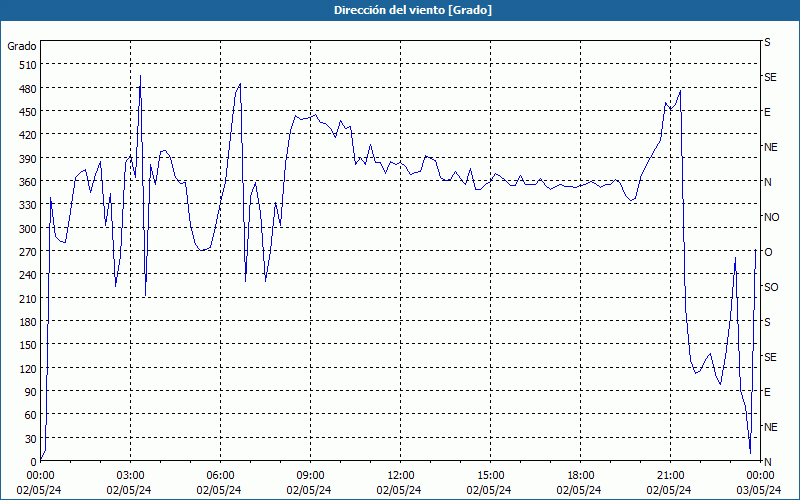This screenshot has width=800, height=500.
Task: Choose the 300 degree axis label
Action: tap(28, 229)
